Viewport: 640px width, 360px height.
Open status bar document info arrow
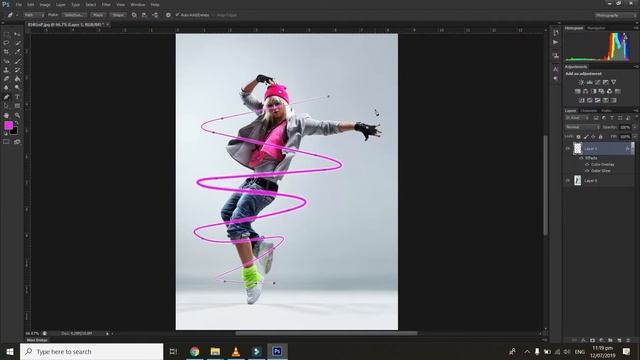(x=107, y=333)
